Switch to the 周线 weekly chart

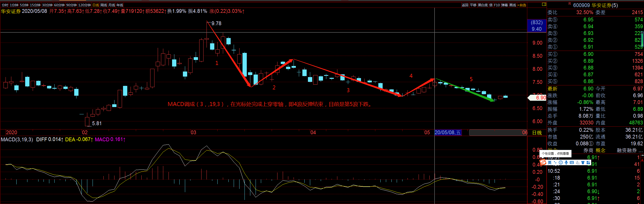point(104,5)
